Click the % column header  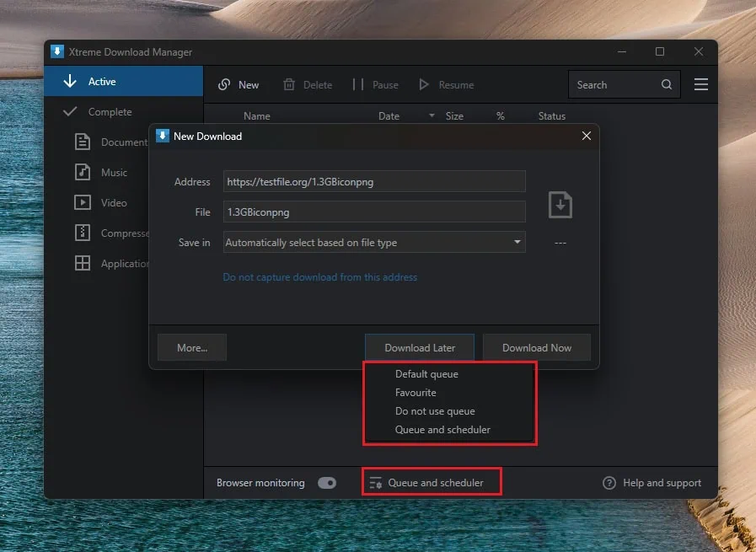tap(500, 115)
